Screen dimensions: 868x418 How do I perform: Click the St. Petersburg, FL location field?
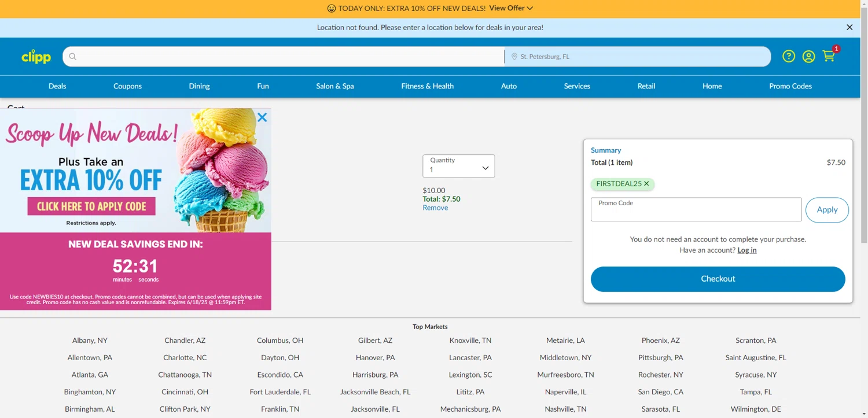(638, 57)
